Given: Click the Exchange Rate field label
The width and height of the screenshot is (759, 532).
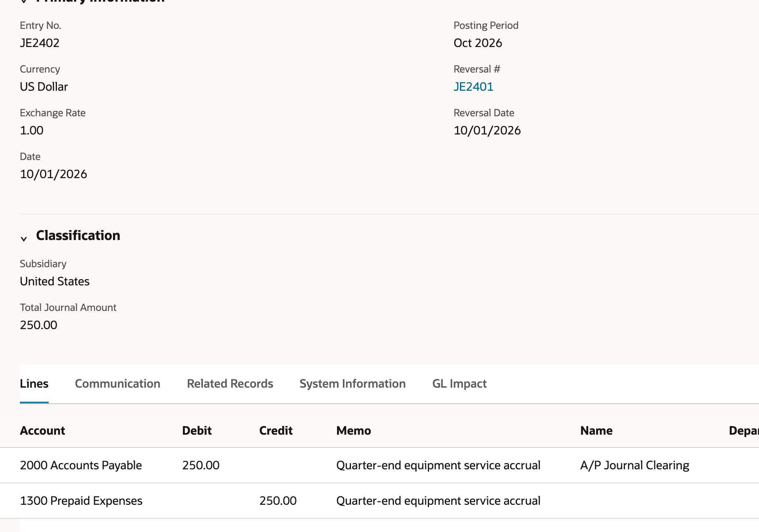Looking at the screenshot, I should point(53,113).
